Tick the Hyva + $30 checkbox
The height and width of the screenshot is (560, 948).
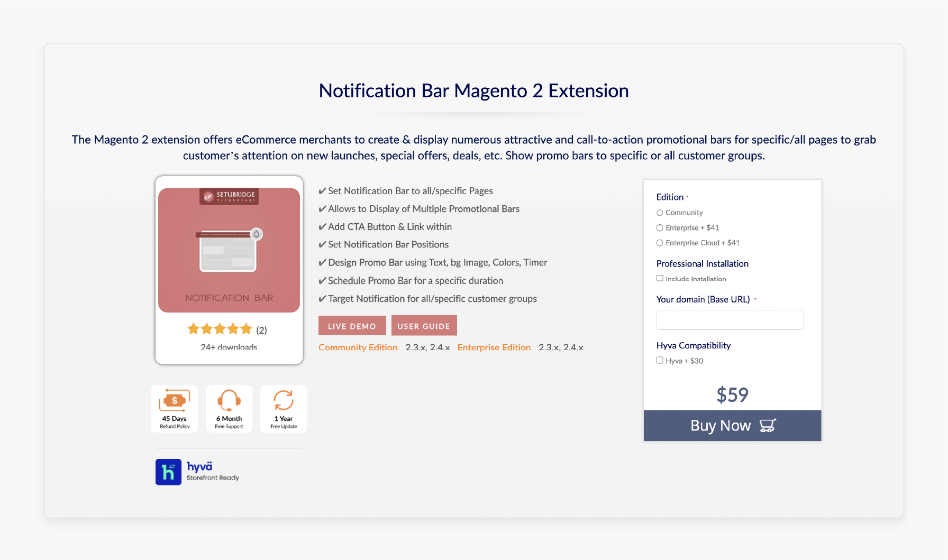pyautogui.click(x=660, y=360)
